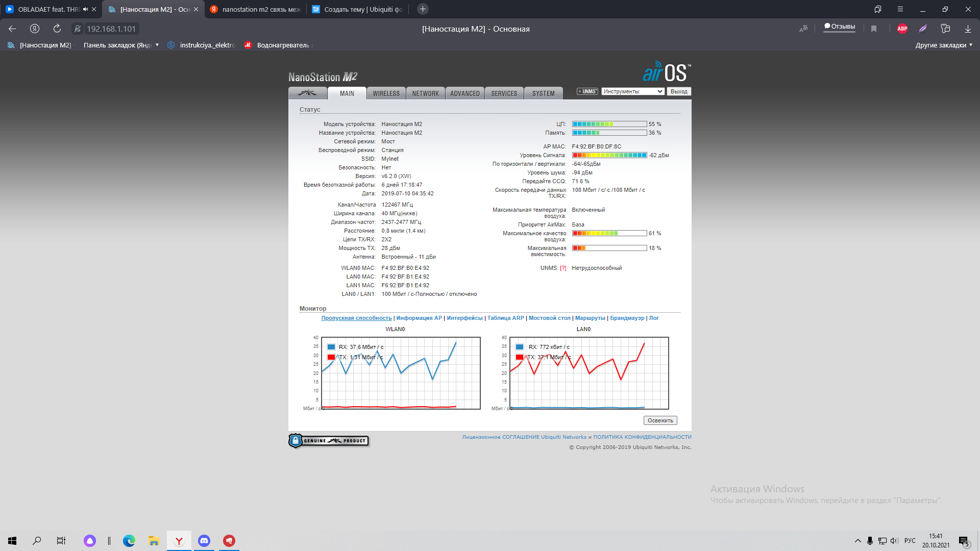This screenshot has width=980, height=551.
Task: Click the ЦП usage bar
Action: point(609,124)
